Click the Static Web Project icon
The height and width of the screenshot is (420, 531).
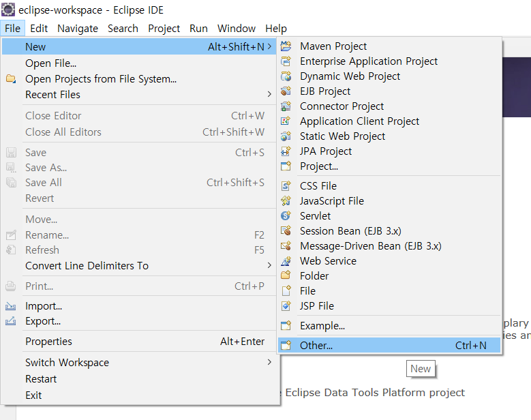[286, 136]
